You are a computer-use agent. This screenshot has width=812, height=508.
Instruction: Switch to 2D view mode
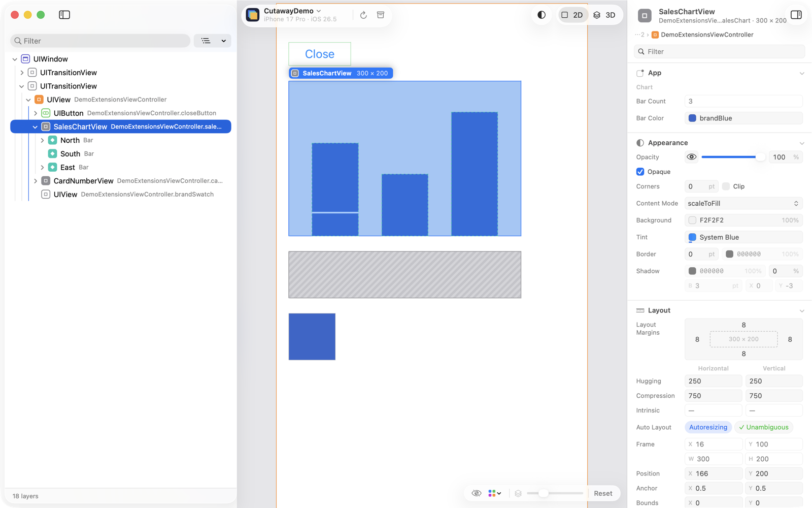tap(572, 15)
